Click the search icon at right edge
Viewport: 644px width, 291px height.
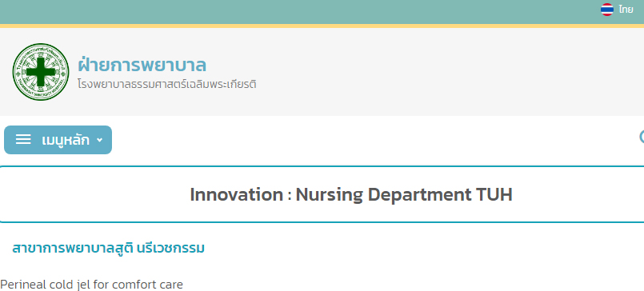point(642,137)
